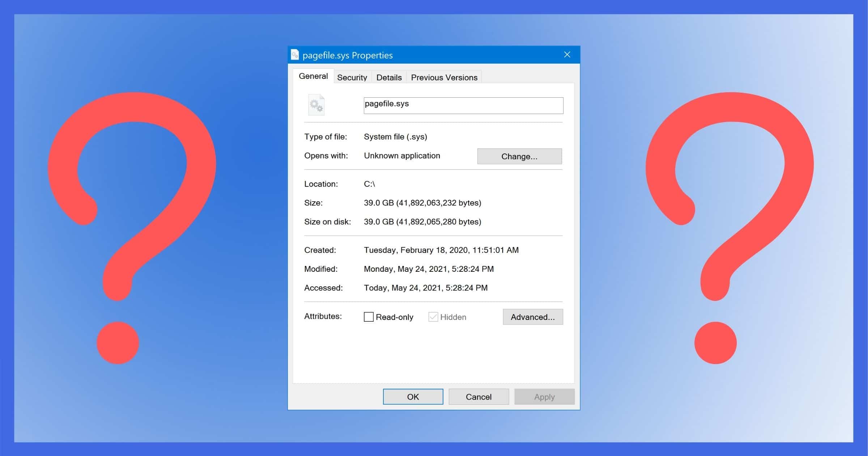Click the pagefile.sys title bar file icon
The width and height of the screenshot is (868, 456).
tap(295, 55)
